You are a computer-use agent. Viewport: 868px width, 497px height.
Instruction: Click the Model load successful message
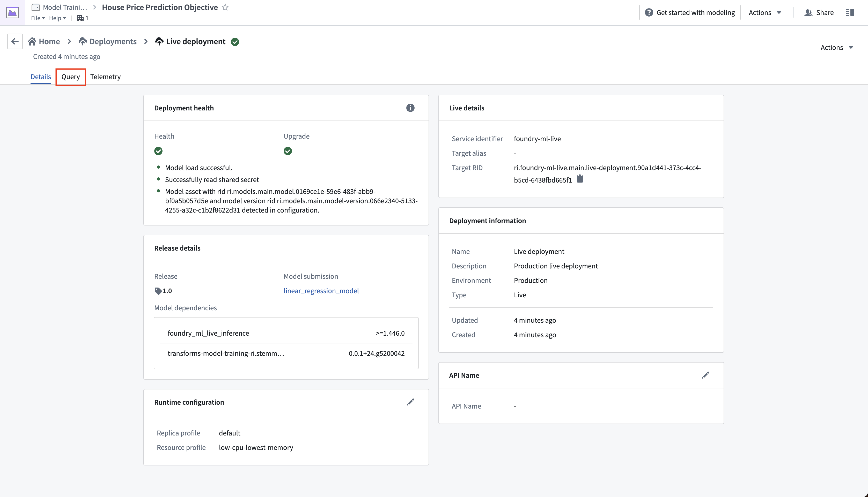198,168
